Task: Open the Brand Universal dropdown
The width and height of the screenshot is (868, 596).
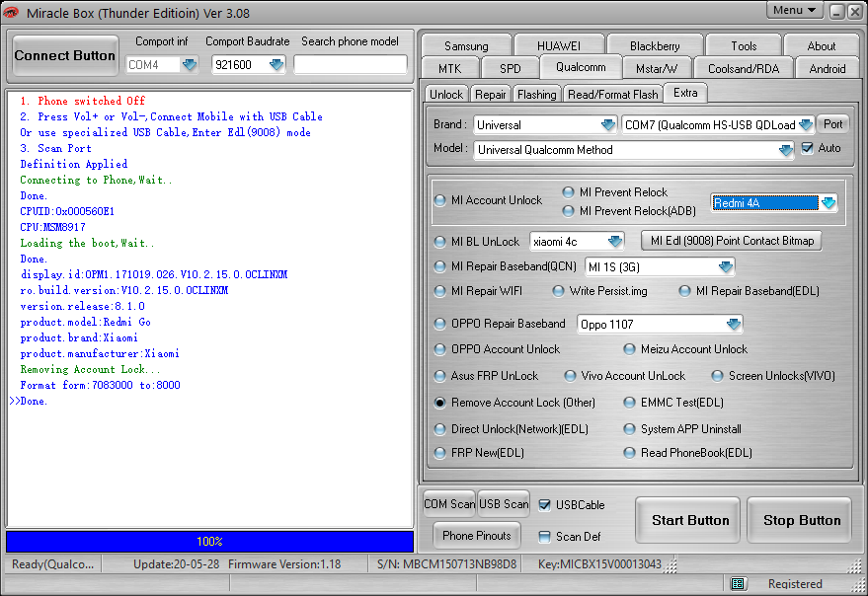Action: click(x=608, y=125)
